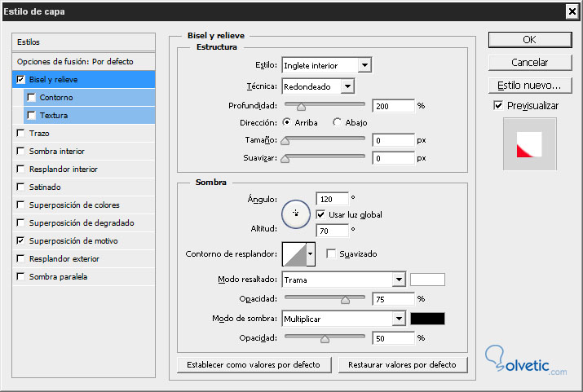
Task: Click Restaurar valores por defecto
Action: [403, 364]
